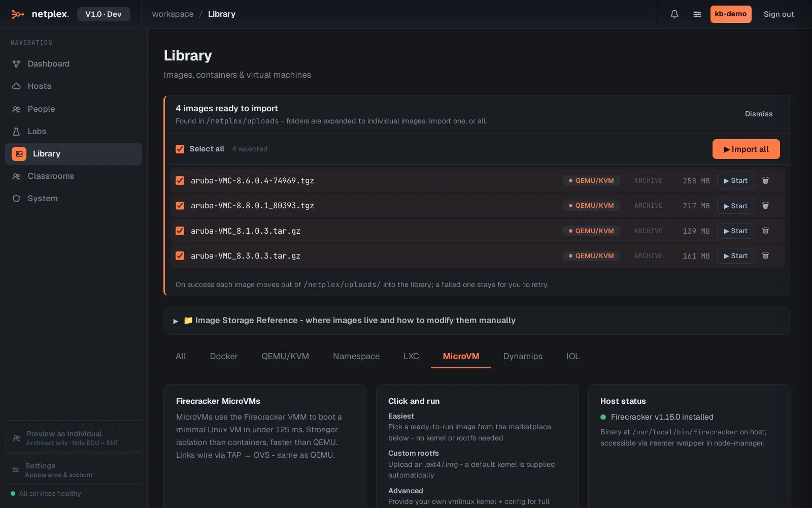Click the 'Custom rootfs' heading

point(414,453)
